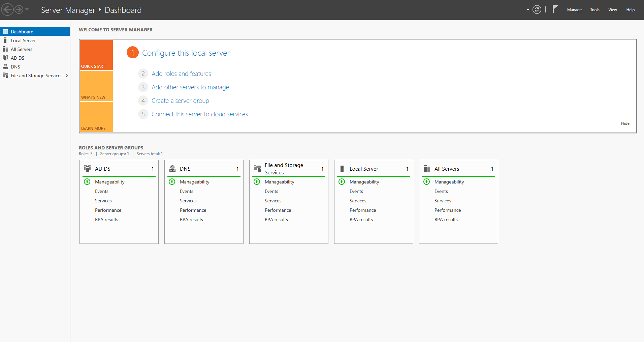Open the notifications flag icon
Viewport: 644px width, 342px height.
coord(555,9)
